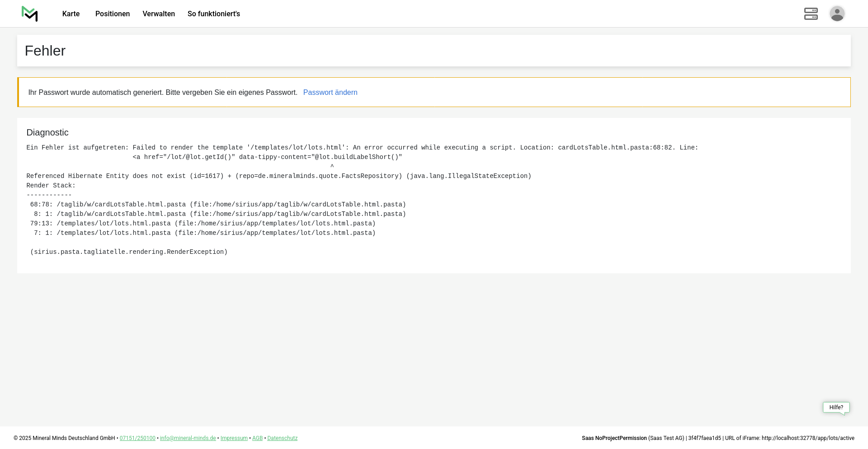Expand the Verwalten navigation menu

159,14
